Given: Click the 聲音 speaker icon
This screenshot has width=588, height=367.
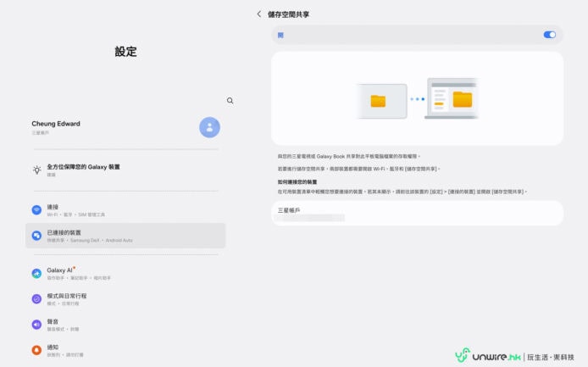Looking at the screenshot, I should [x=36, y=325].
